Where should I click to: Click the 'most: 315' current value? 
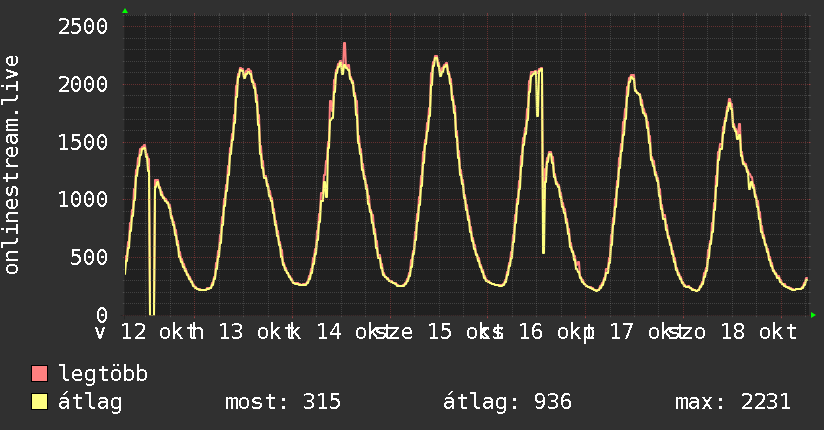point(284,403)
